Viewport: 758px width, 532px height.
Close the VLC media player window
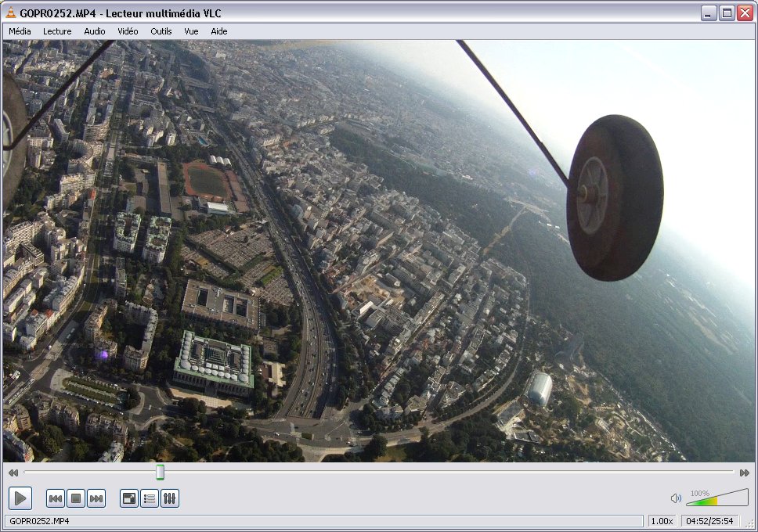745,13
